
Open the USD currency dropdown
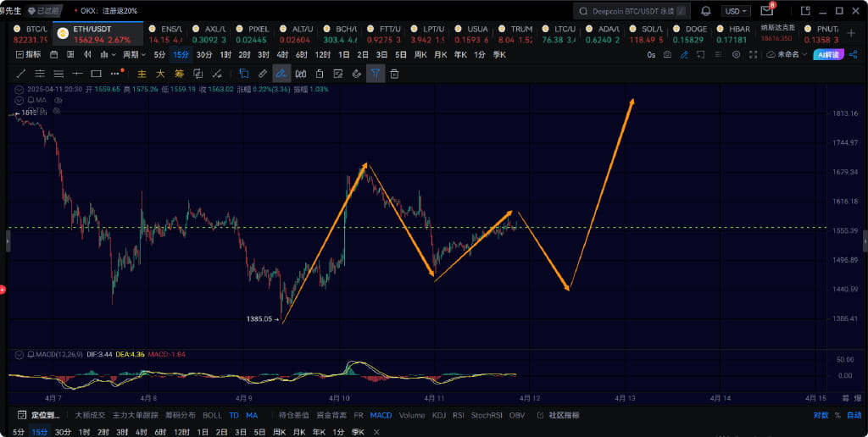pos(736,11)
